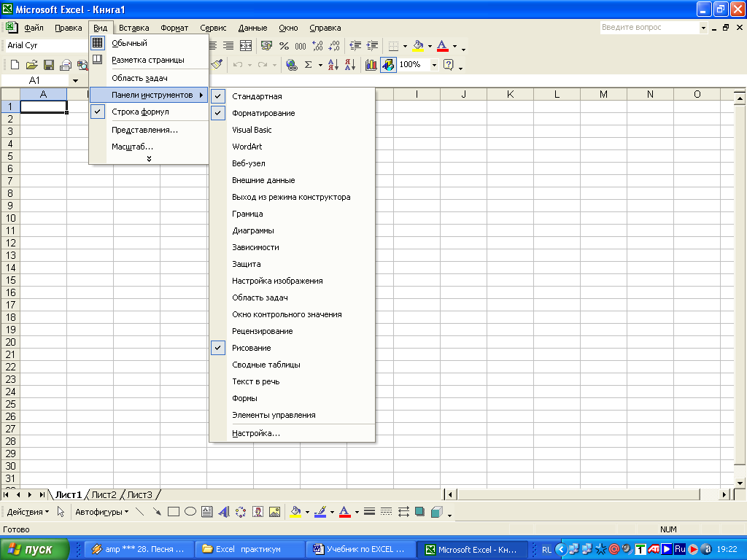Insert Diagram or Organization Chart icon
747x560 pixels.
[241, 512]
